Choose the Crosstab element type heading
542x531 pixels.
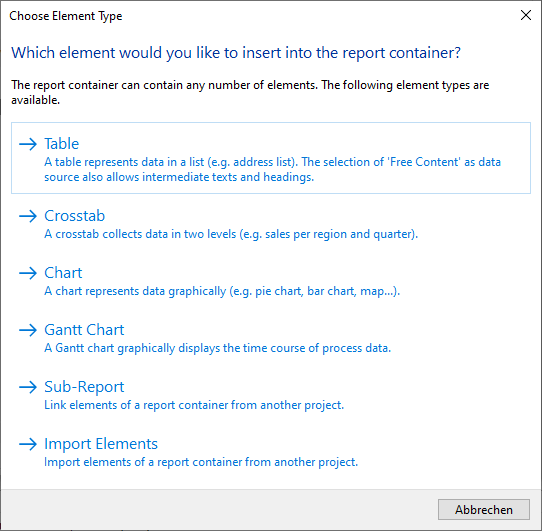coord(75,216)
